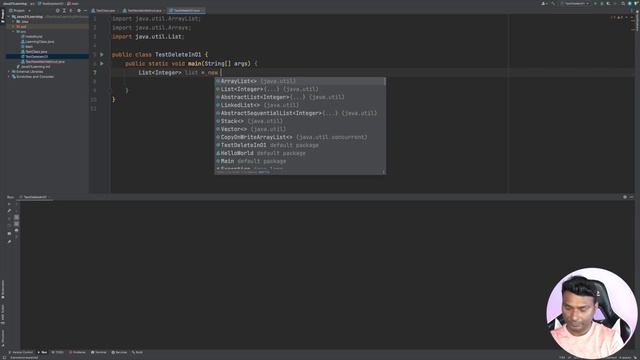
Task: Select CopyOnWriteArrayList<> completion suggestion
Action: pos(300,137)
